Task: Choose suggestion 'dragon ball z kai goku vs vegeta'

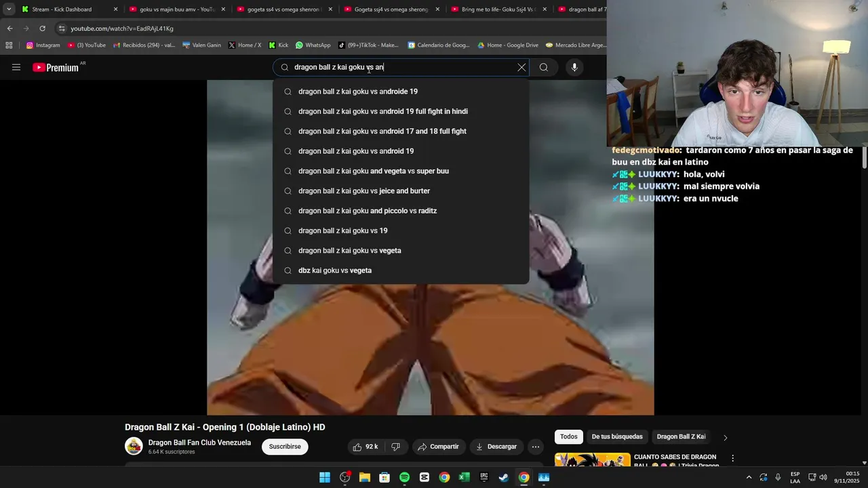Action: coord(401,250)
